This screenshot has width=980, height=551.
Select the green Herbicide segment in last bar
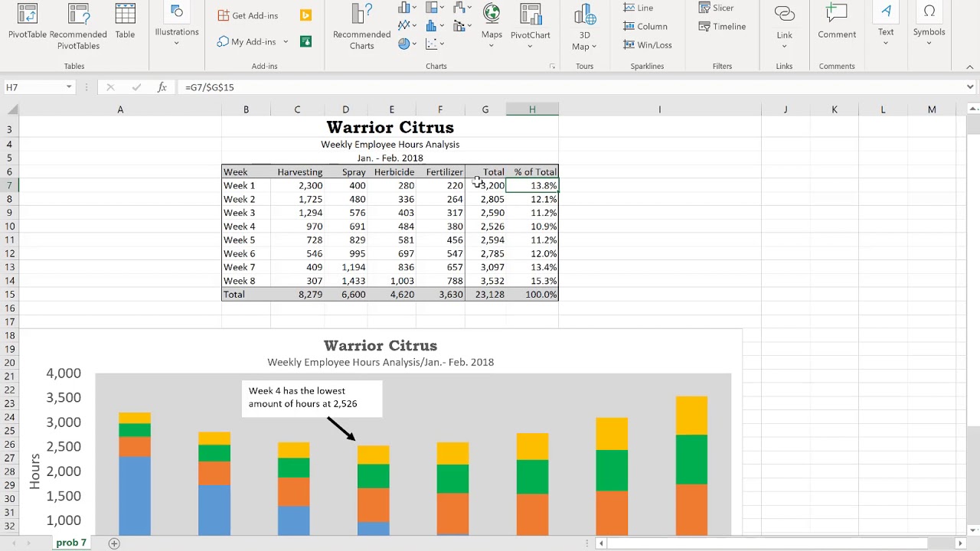click(691, 459)
